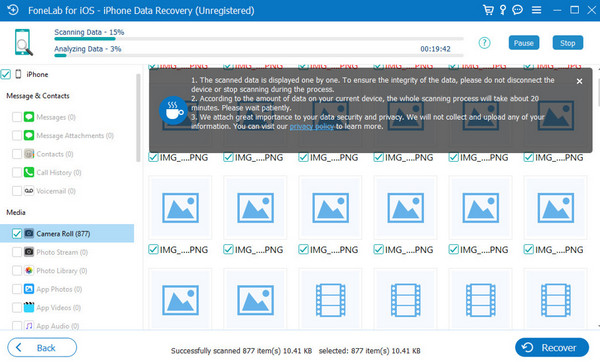
Task: Click the Call History phone icon
Action: click(29, 172)
